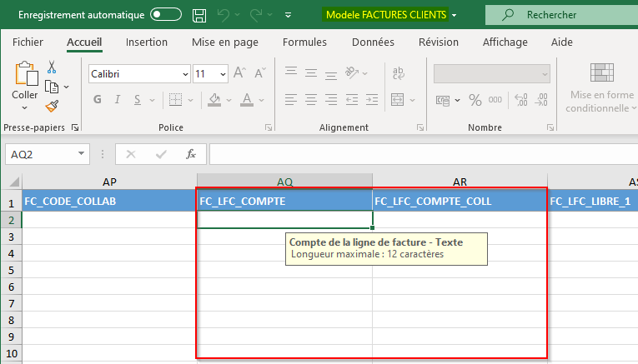Open the Fichier menu
This screenshot has width=638, height=364.
point(28,42)
